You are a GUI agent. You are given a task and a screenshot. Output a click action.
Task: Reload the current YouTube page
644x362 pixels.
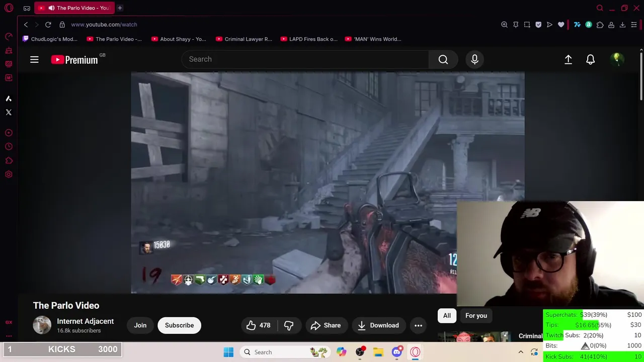click(48, 25)
